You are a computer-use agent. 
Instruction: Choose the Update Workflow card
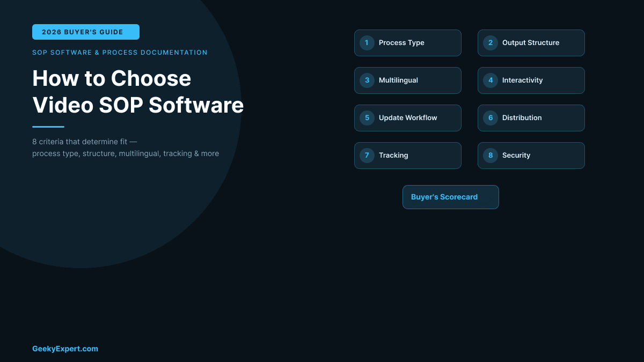click(408, 118)
